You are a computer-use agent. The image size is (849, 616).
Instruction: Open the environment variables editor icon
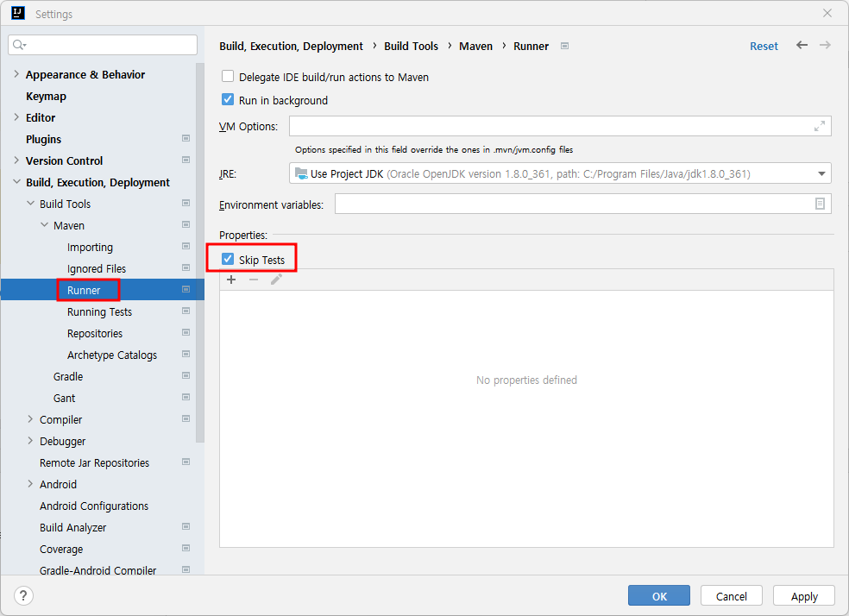[x=820, y=204]
